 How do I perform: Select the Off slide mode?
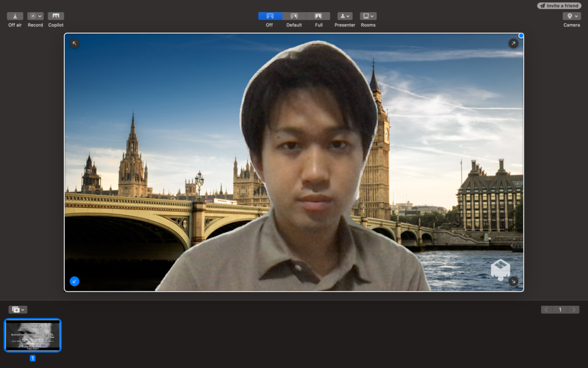270,16
